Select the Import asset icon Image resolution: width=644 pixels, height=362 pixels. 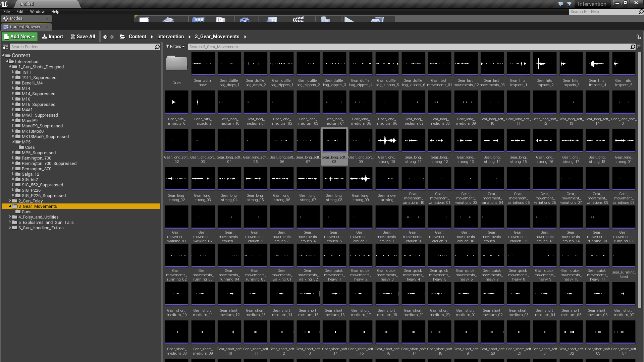coord(52,36)
